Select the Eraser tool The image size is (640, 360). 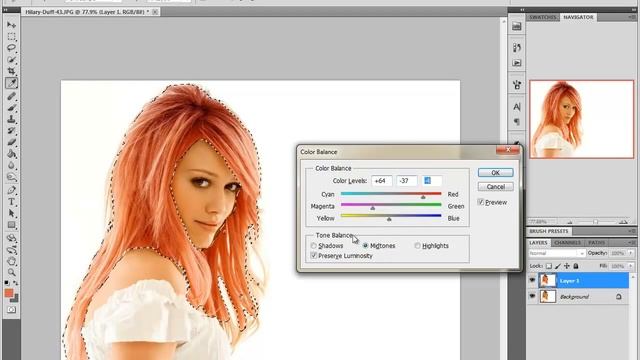[x=11, y=142]
